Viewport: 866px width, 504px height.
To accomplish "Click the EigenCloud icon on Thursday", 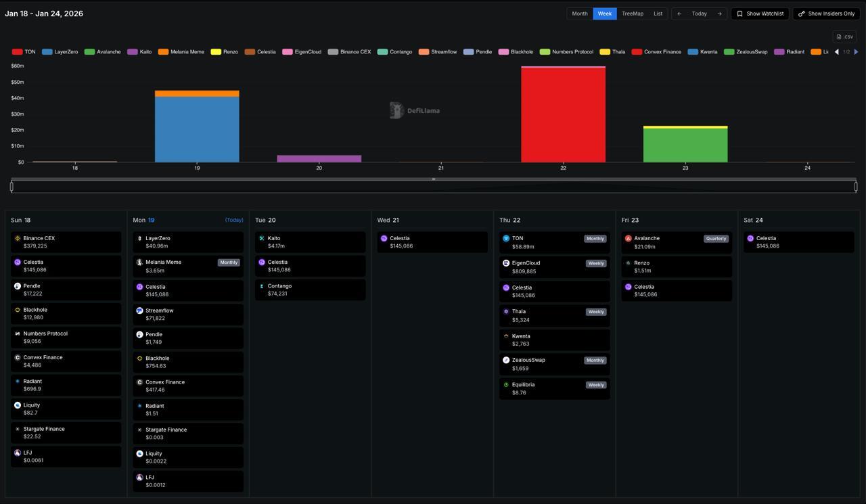I will pyautogui.click(x=506, y=263).
